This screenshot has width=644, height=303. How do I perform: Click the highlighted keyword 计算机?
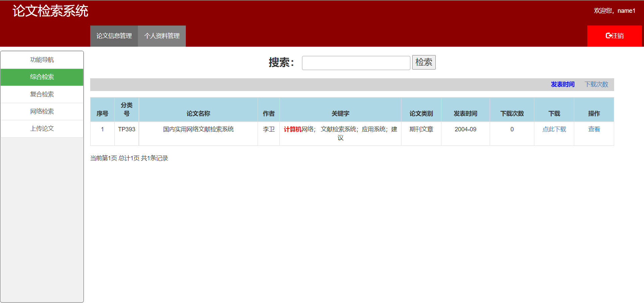tap(292, 129)
